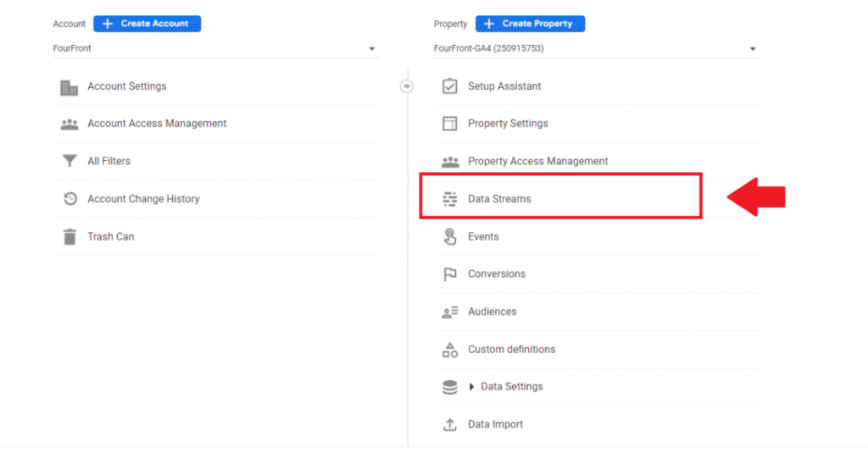Viewport: 868px width, 453px height.
Task: Click the Account Change History clock icon
Action: click(x=70, y=199)
